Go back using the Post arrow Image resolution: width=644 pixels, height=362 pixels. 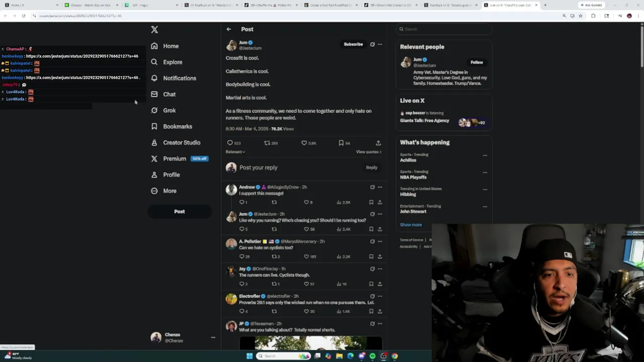(x=228, y=29)
